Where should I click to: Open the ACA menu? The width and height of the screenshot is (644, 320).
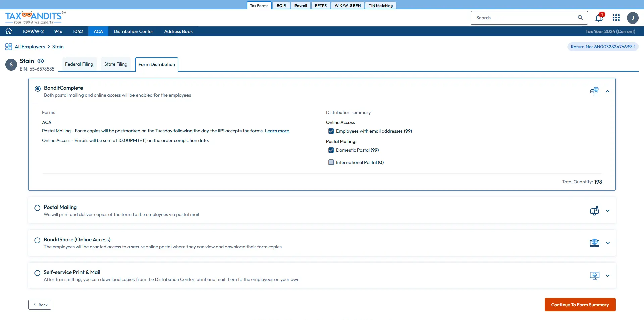click(x=98, y=31)
